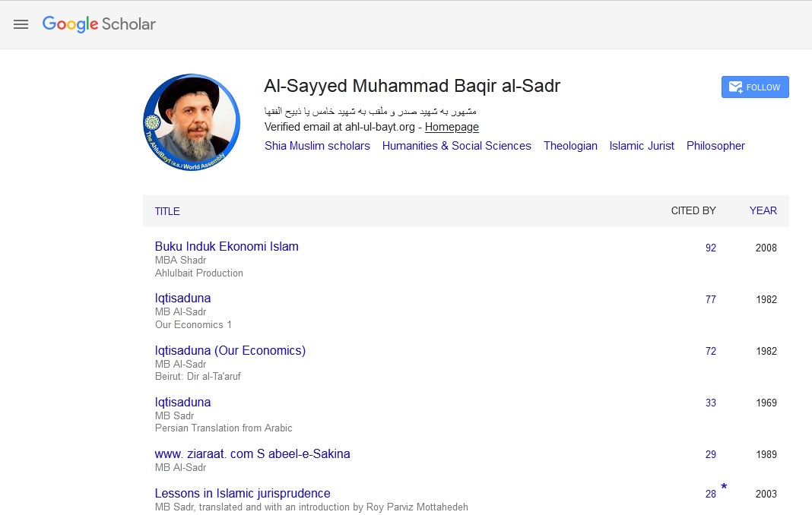Open Lessons in Islamic jurisprudence article
812x515 pixels.
243,493
